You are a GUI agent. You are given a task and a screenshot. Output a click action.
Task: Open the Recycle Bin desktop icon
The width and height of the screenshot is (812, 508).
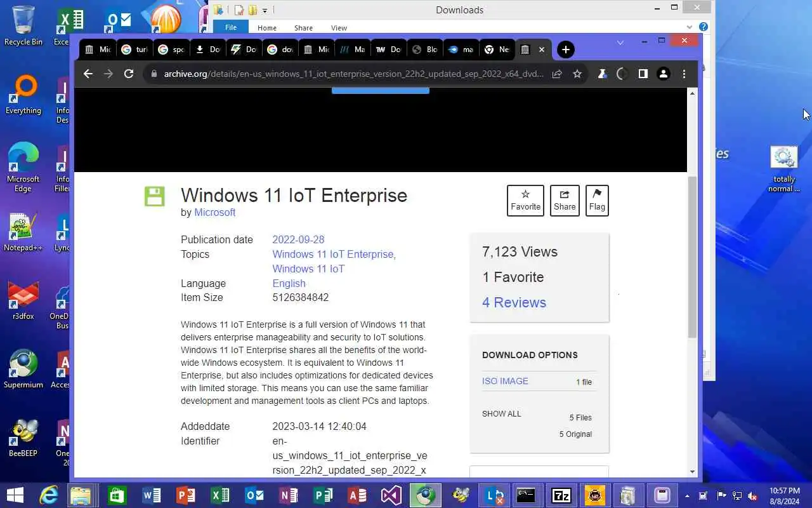coord(23,25)
